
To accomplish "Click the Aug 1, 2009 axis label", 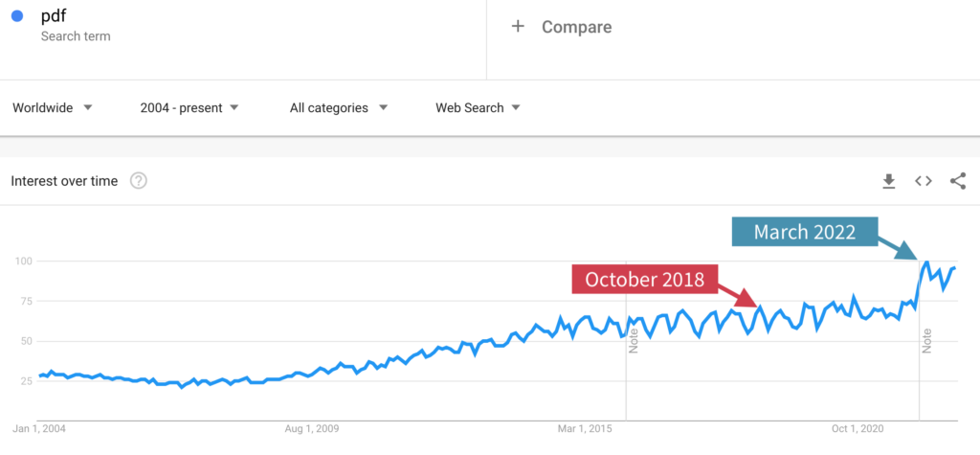I will 312,429.
